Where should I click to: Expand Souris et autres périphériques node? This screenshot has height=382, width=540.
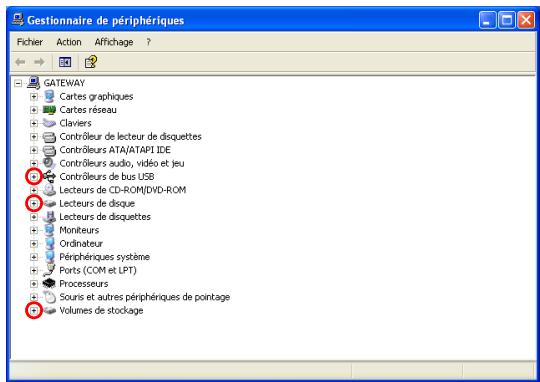(x=34, y=297)
